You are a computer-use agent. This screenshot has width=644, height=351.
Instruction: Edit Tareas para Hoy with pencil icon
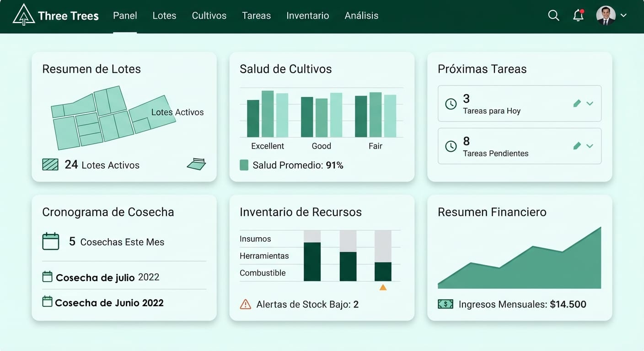point(577,104)
